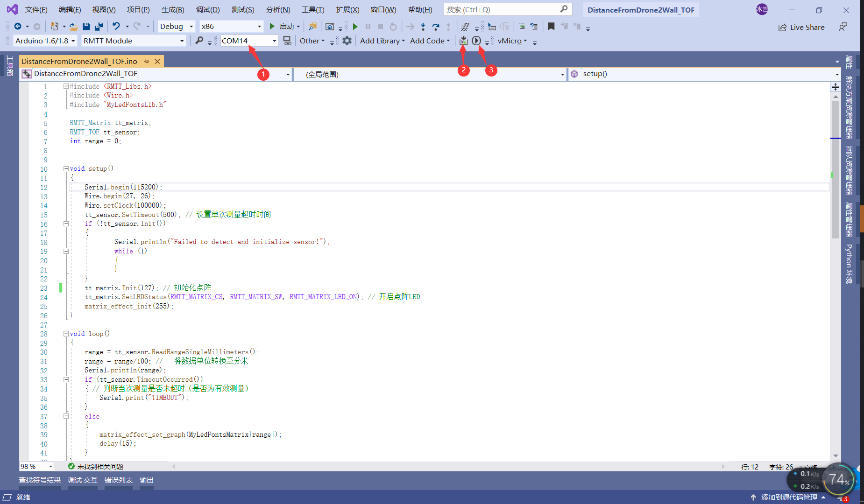Image resolution: width=864 pixels, height=504 pixels.
Task: Open the Python 环境 side panel tab
Action: 849,264
